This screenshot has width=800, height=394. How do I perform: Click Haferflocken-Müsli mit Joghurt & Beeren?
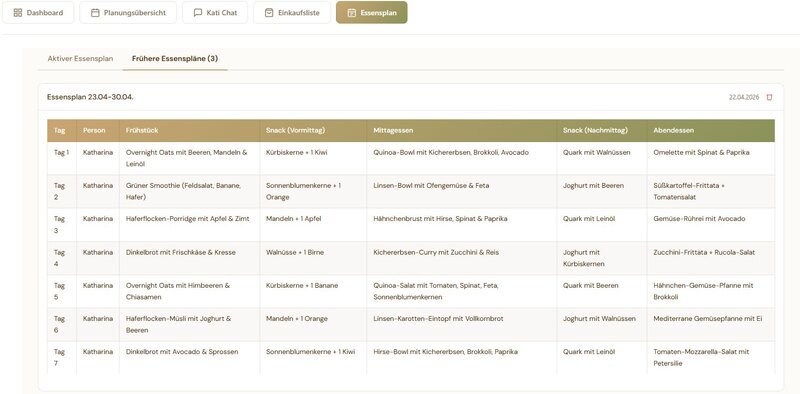[x=189, y=325]
